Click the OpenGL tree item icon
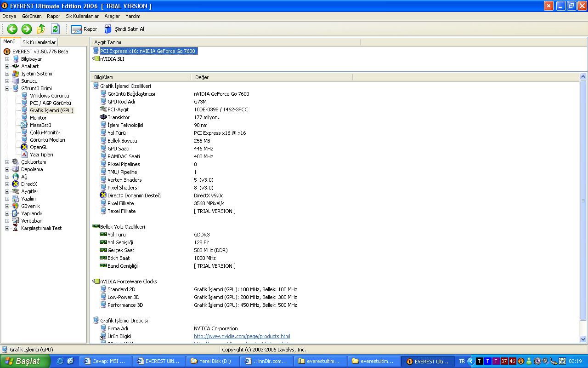This screenshot has width=588, height=368. (24, 147)
